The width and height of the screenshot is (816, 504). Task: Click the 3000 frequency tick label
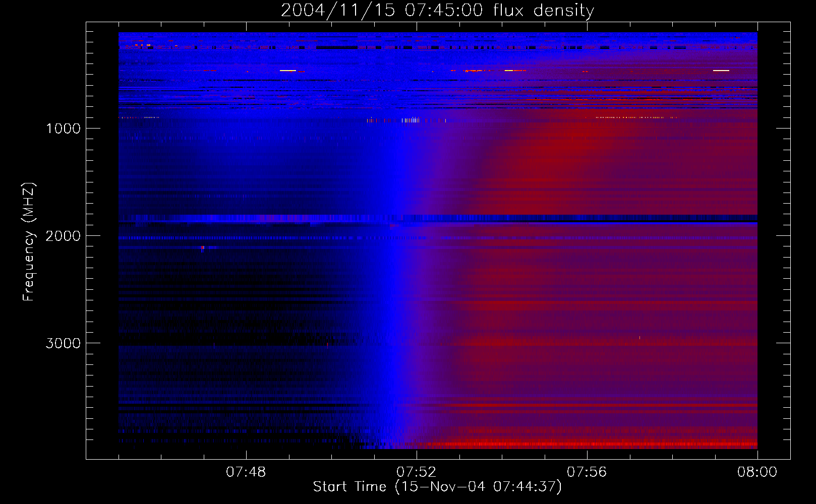click(63, 343)
